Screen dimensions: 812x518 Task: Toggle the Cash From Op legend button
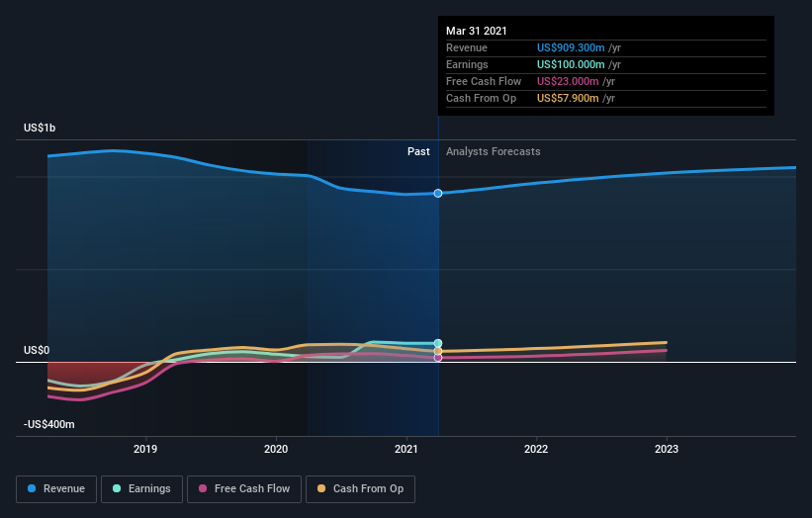[360, 489]
